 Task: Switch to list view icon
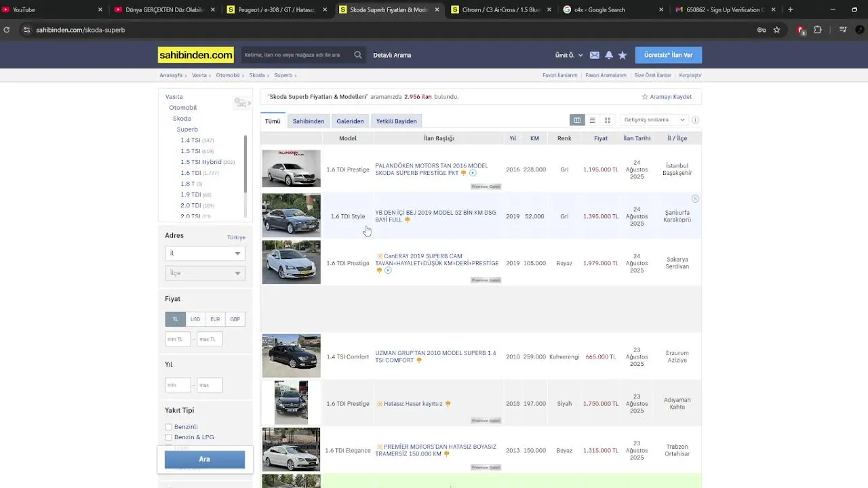[592, 120]
